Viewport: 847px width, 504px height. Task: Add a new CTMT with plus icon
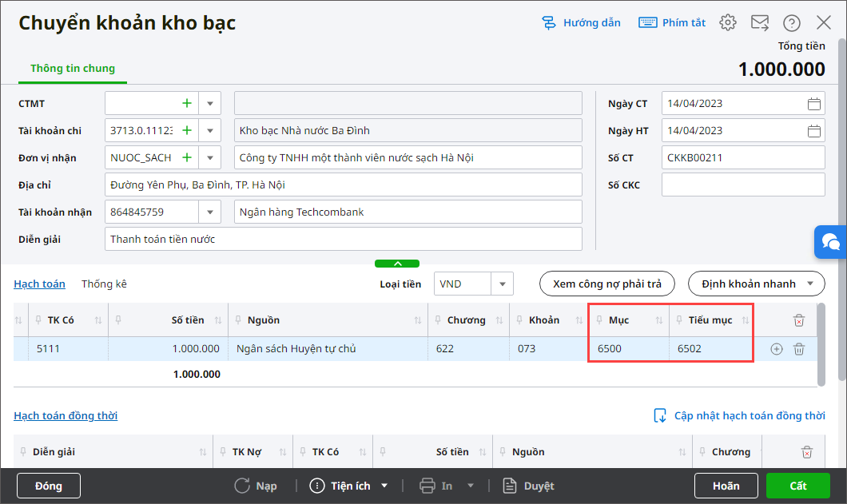187,103
